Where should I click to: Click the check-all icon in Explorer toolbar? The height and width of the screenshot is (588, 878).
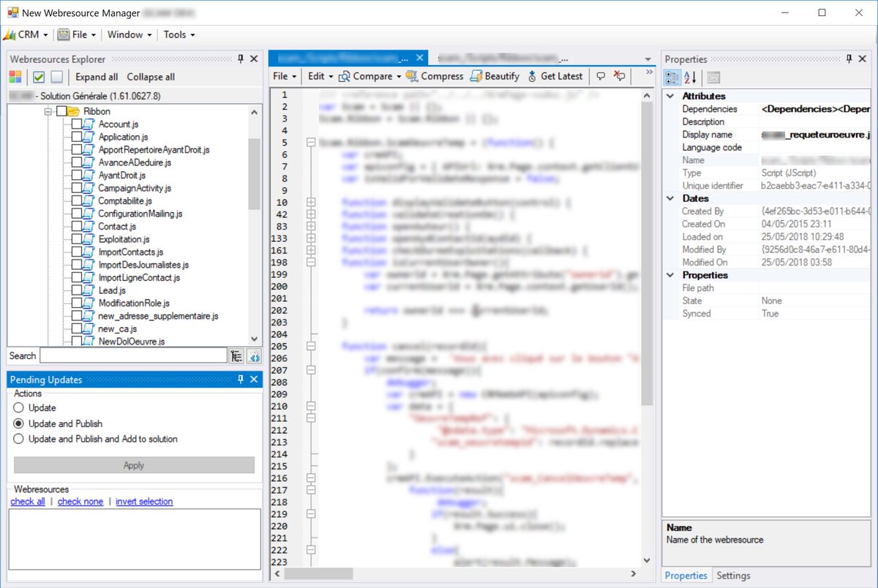click(x=39, y=77)
